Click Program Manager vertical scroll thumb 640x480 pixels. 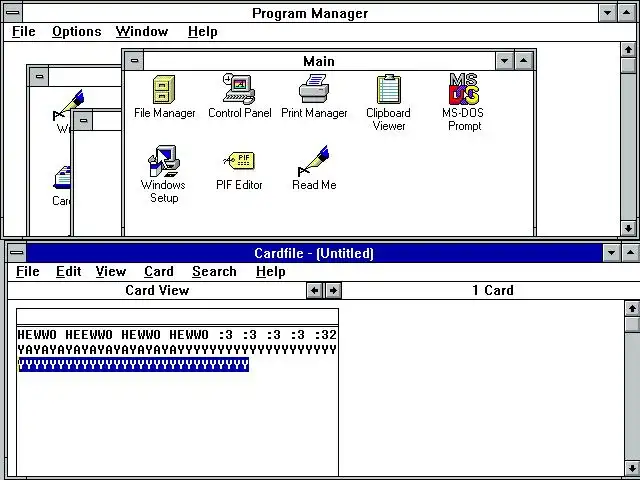(628, 65)
